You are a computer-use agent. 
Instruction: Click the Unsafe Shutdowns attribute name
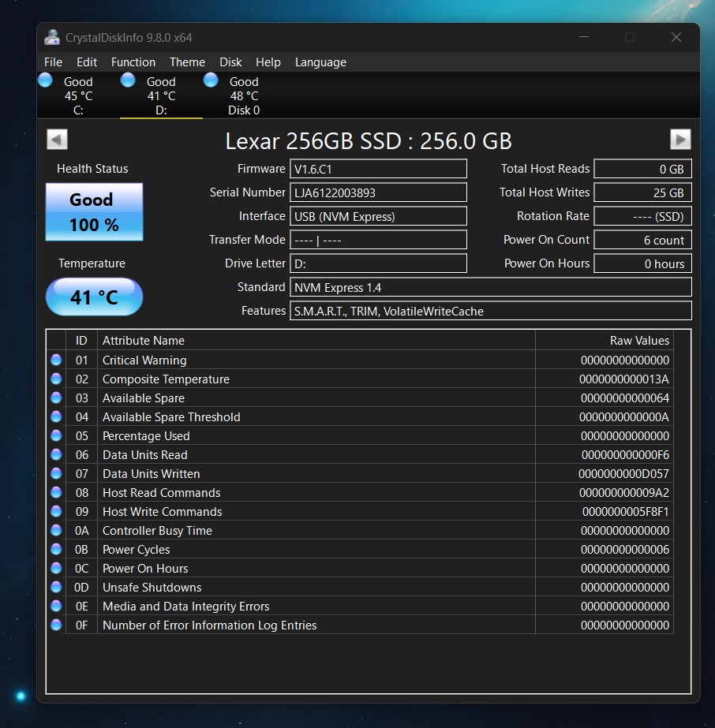click(x=152, y=588)
